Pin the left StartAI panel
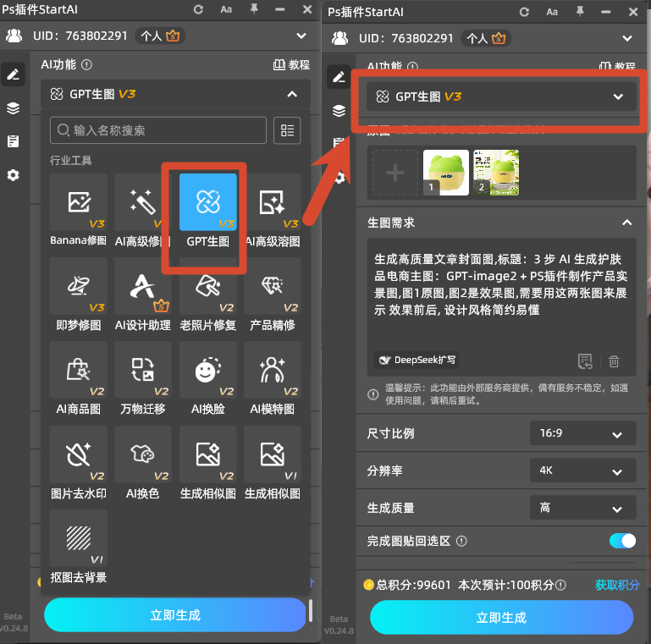This screenshot has height=644, width=651. point(254,9)
